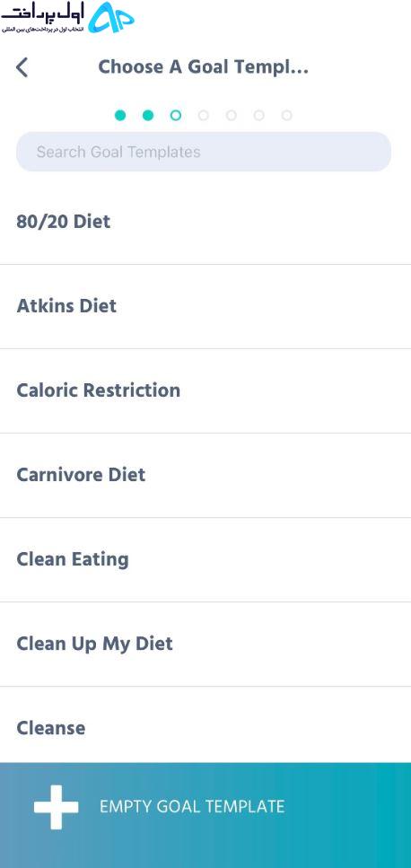
Task: Choose the 80/20 Diet template
Action: [205, 222]
